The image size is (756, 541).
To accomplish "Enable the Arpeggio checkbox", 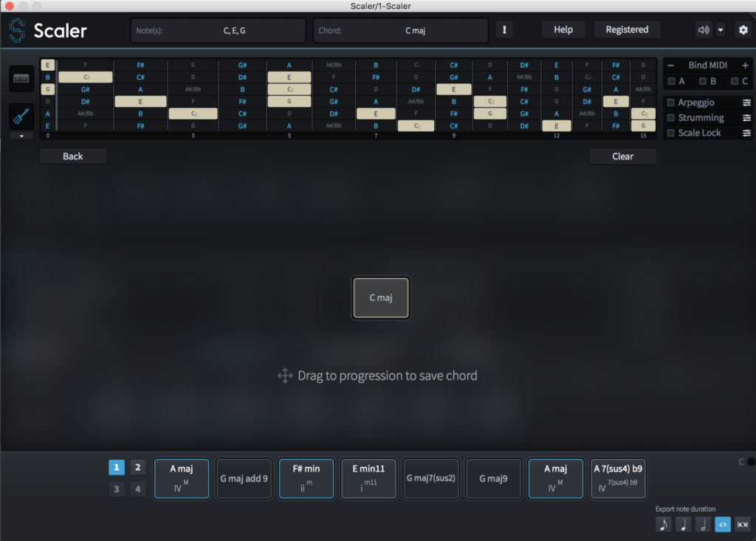I will point(671,103).
